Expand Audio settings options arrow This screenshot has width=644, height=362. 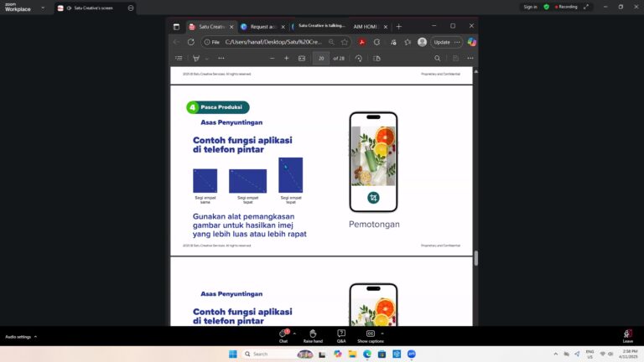[x=35, y=337]
